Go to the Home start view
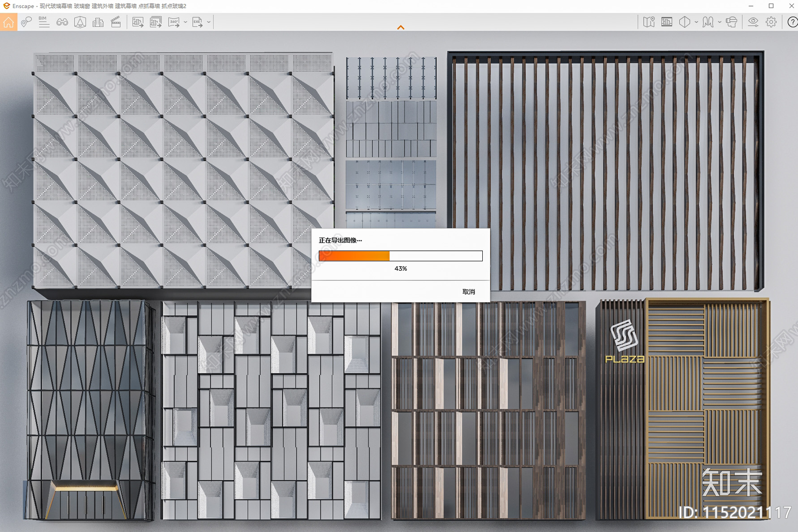This screenshot has height=532, width=798. (8, 22)
